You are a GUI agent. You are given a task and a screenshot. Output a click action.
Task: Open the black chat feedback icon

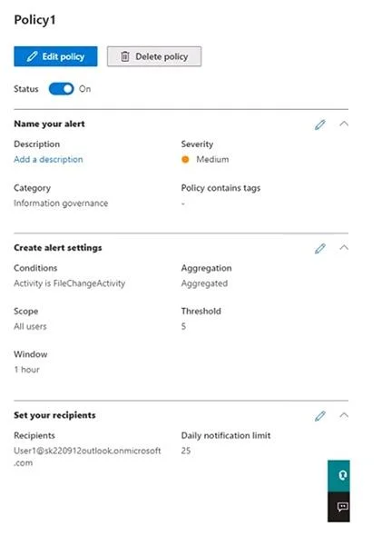[x=338, y=507]
